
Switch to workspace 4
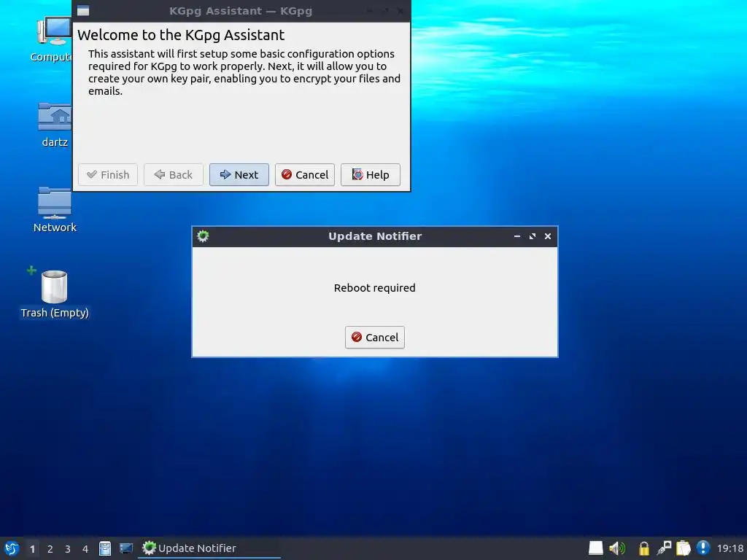[85, 549]
